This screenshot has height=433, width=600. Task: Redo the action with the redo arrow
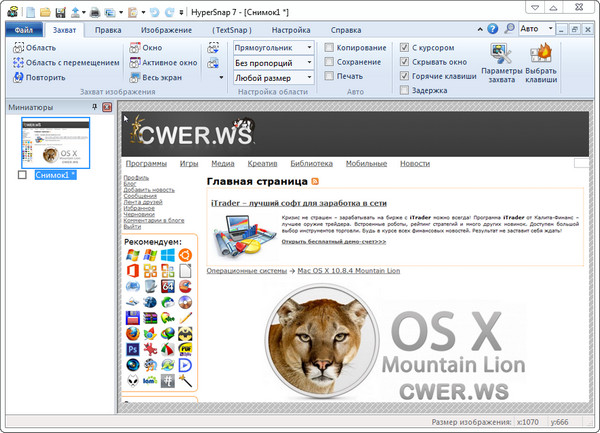tap(170, 13)
